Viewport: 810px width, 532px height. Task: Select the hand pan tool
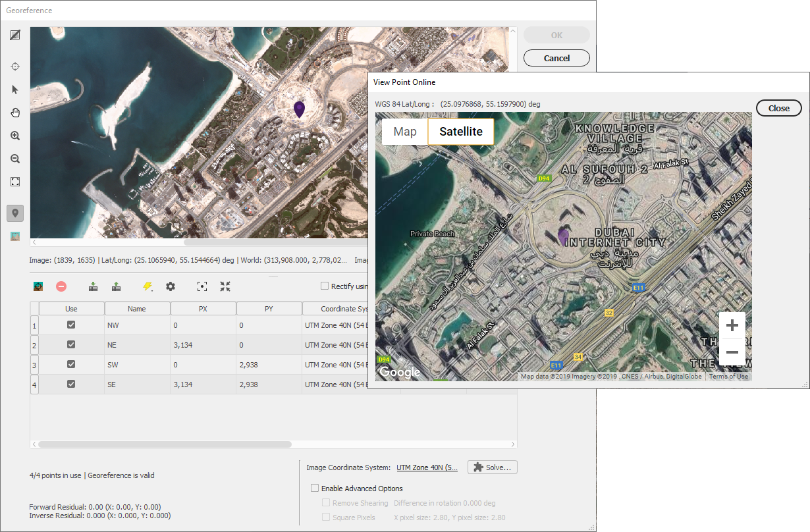15,113
